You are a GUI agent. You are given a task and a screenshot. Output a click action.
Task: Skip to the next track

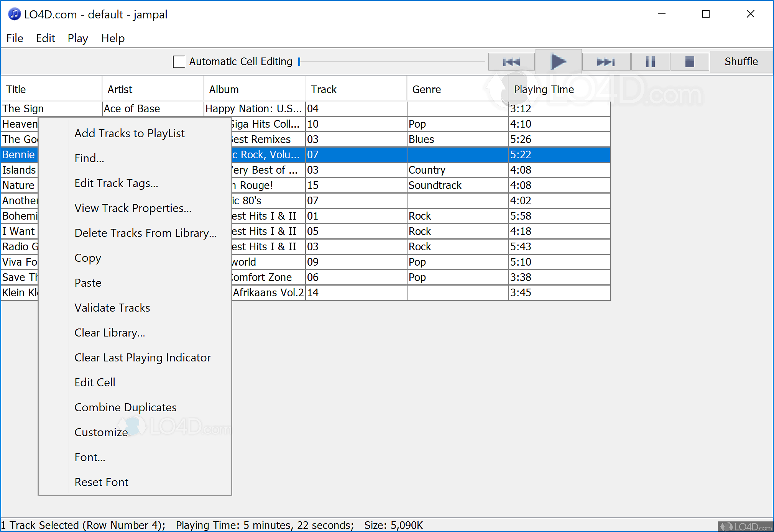[x=606, y=62]
